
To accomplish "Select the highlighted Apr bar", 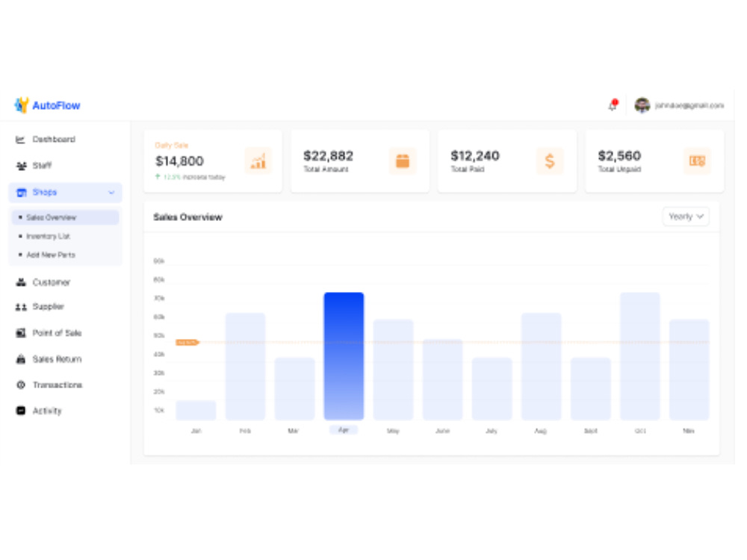I will click(344, 356).
